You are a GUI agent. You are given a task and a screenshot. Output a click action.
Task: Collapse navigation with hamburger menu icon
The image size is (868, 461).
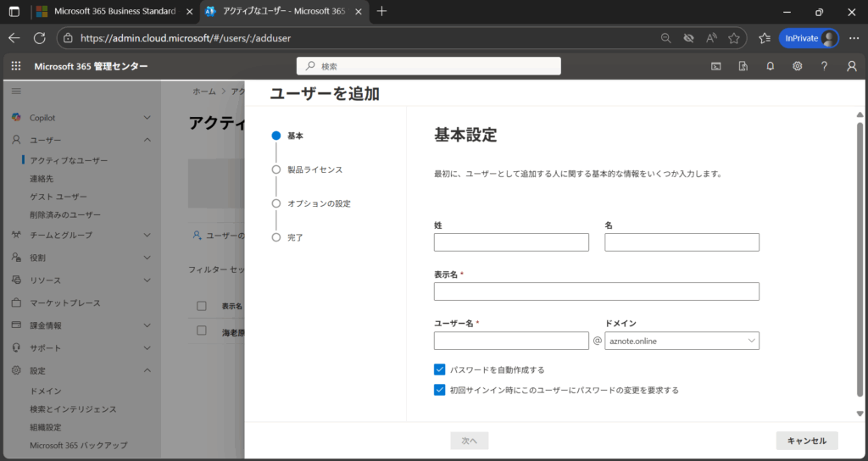16,91
